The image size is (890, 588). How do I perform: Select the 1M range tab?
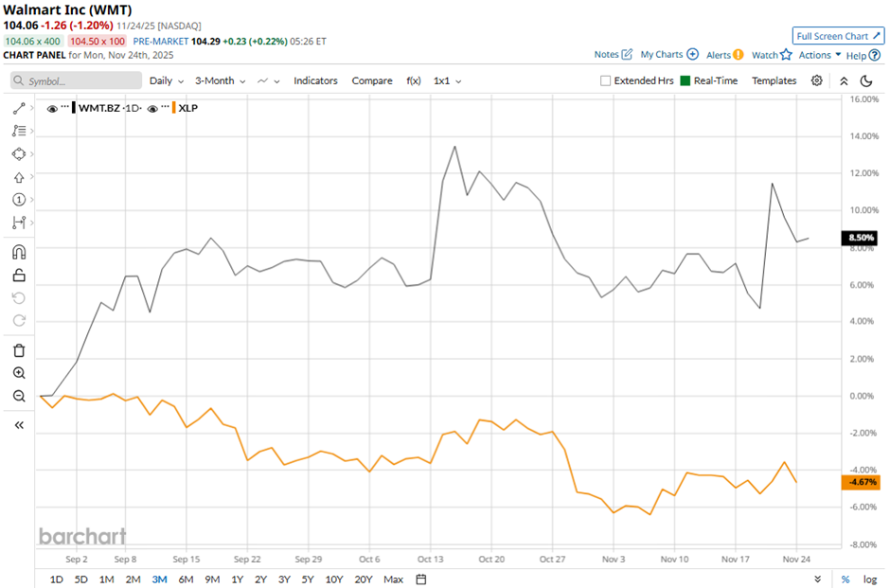tap(107, 579)
